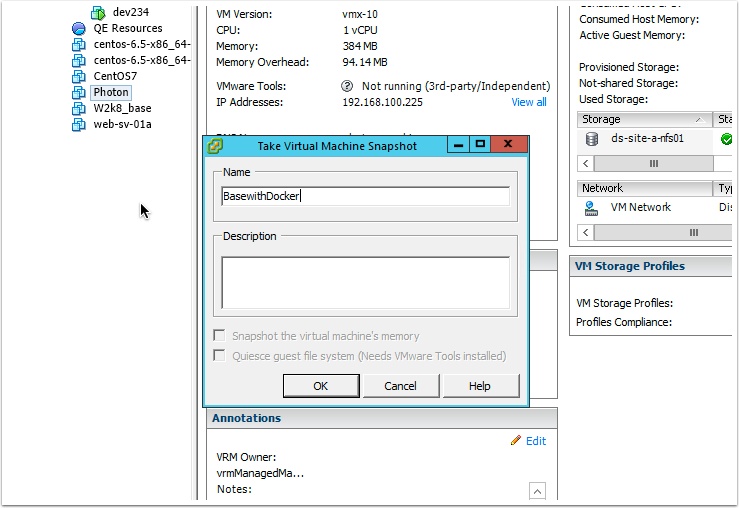Screen dimensions: 739x508
Task: Click the pencil Edit icon in Annotations
Action: (x=516, y=441)
